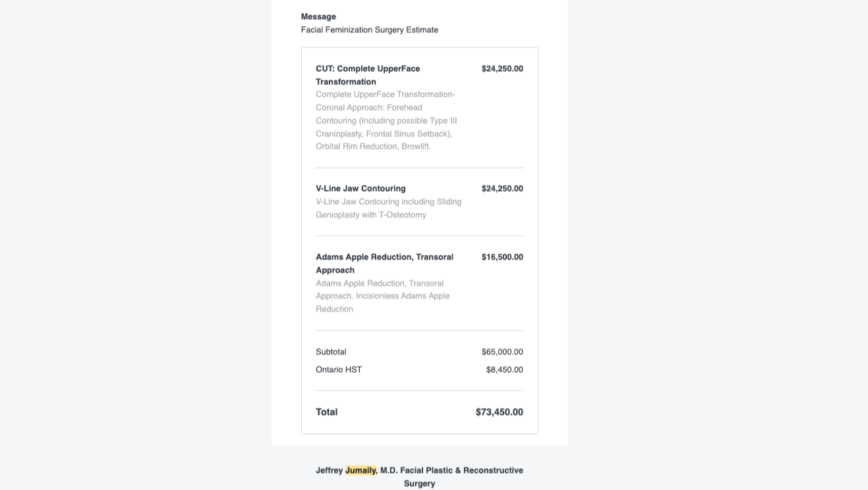Click the Ontario HST label
This screenshot has height=490, width=868.
[x=339, y=369]
